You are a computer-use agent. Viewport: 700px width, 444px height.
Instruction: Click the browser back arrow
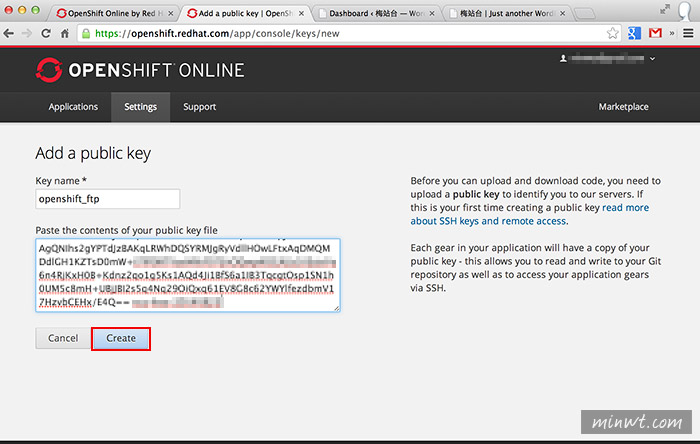coord(8,33)
